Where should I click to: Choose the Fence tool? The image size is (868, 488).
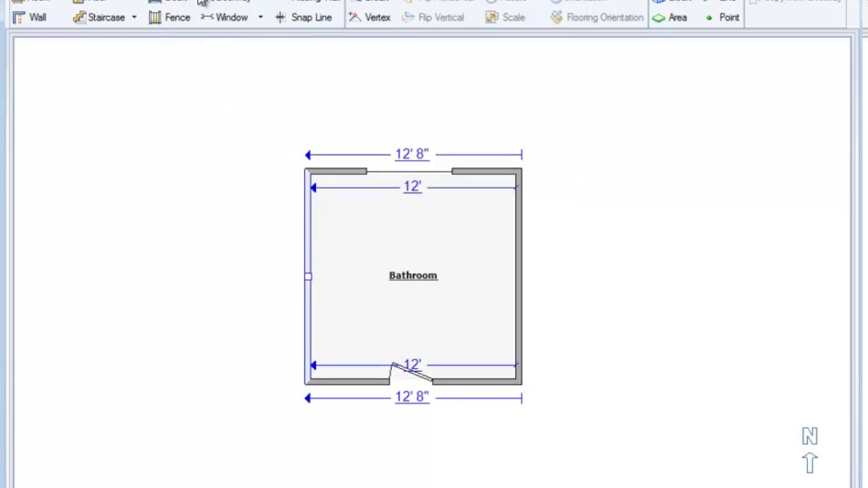[170, 18]
